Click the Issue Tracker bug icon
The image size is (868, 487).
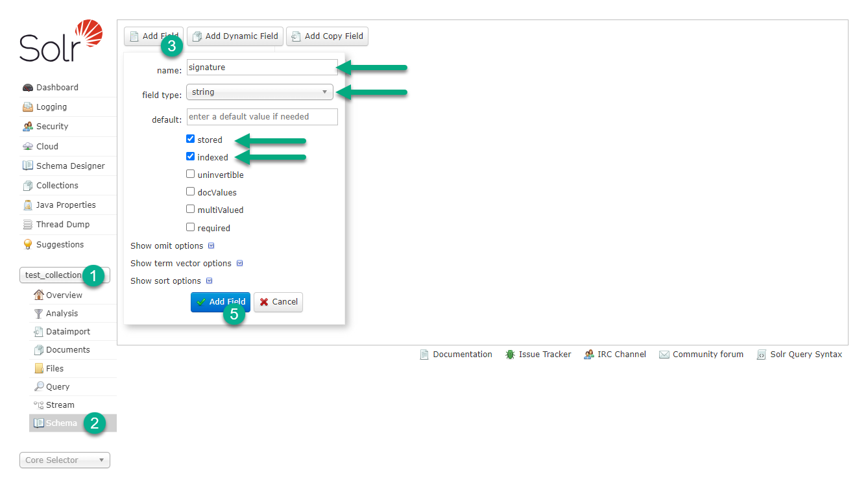511,355
